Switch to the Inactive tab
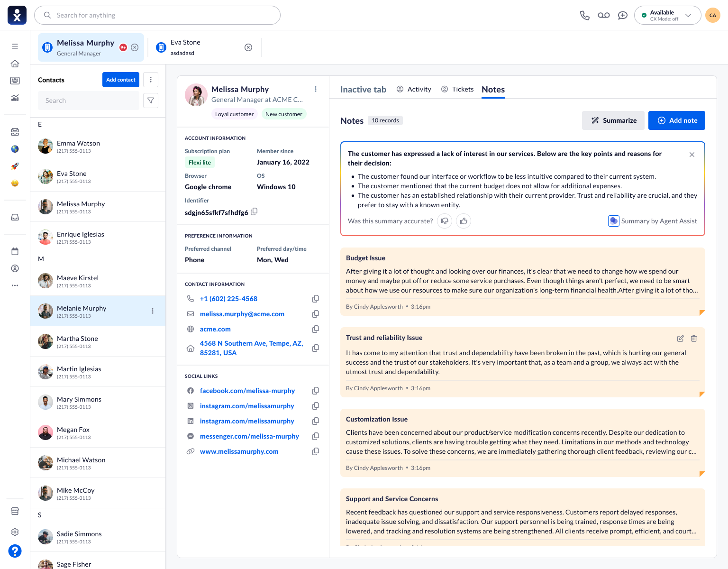The width and height of the screenshot is (728, 569). [x=363, y=90]
